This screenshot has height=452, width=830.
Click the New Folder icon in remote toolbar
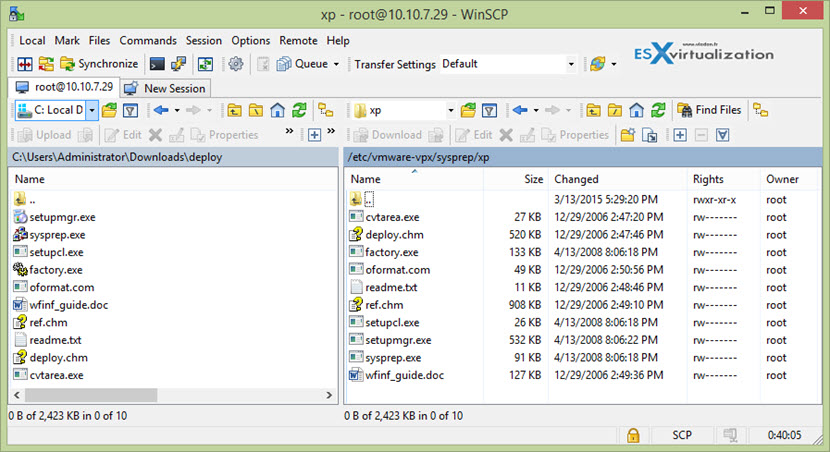point(628,135)
